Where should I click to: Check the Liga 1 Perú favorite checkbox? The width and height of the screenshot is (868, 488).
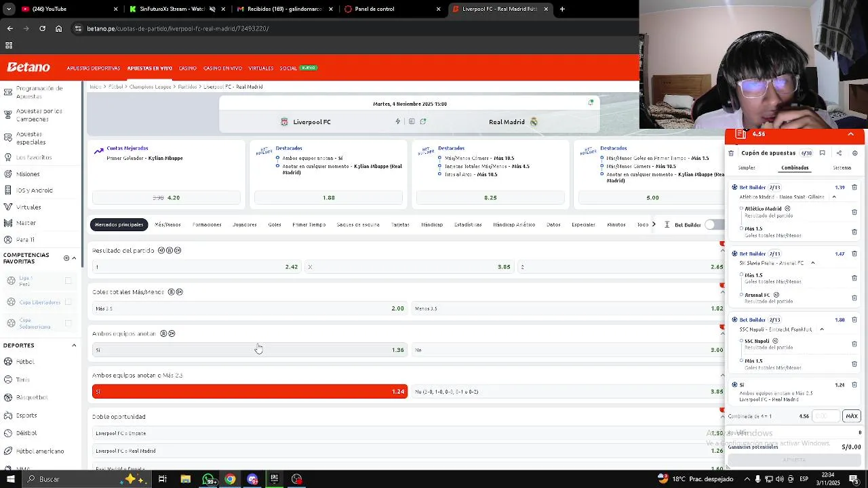[68, 281]
